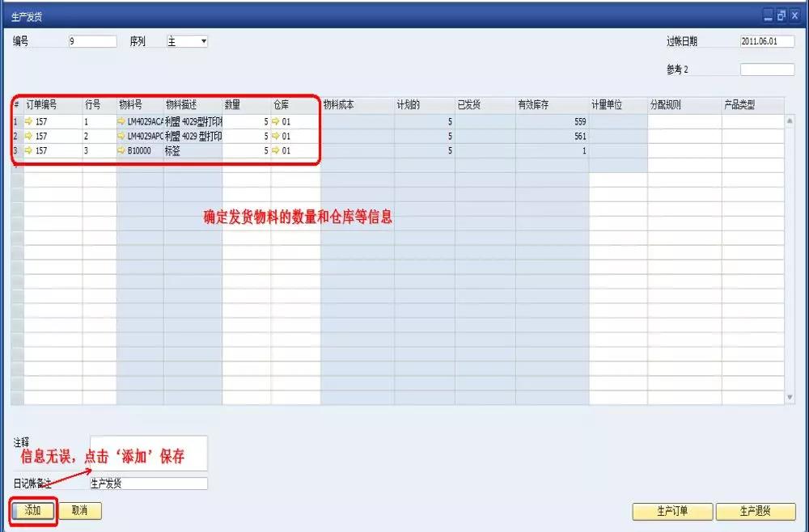Click the 数量 column header
Screen dimensions: 809x532
coord(246,105)
